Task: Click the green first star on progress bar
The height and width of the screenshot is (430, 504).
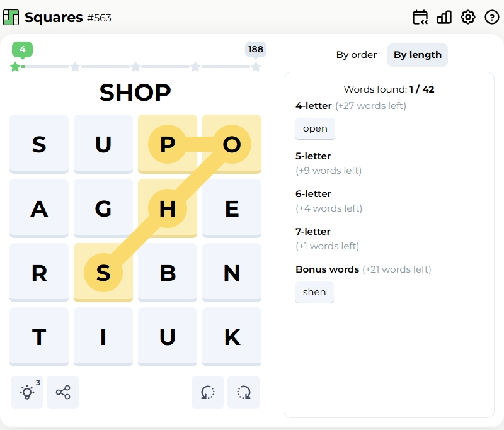Action: coord(15,67)
